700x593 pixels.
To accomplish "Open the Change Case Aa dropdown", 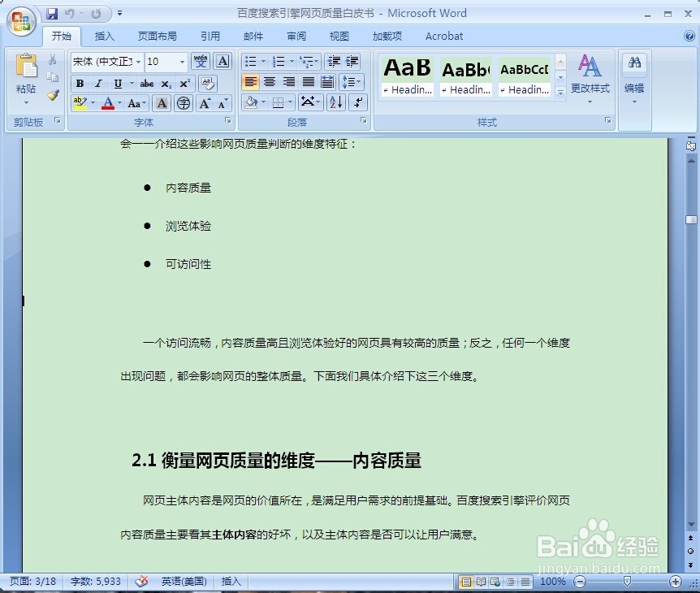I will 136,103.
